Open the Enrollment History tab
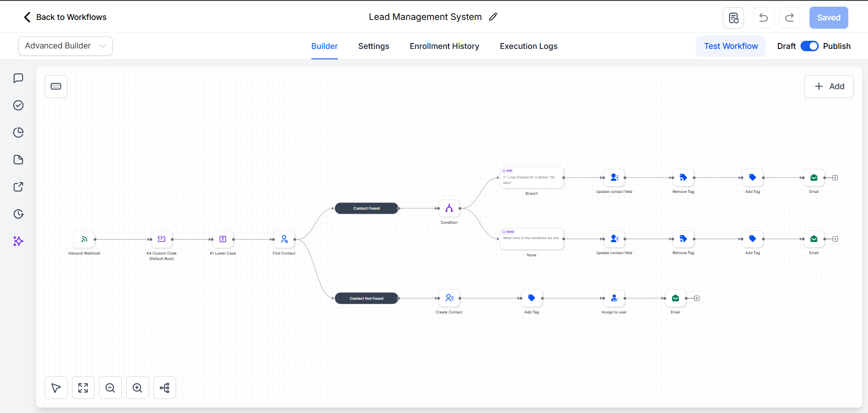The width and height of the screenshot is (868, 413). click(x=444, y=46)
